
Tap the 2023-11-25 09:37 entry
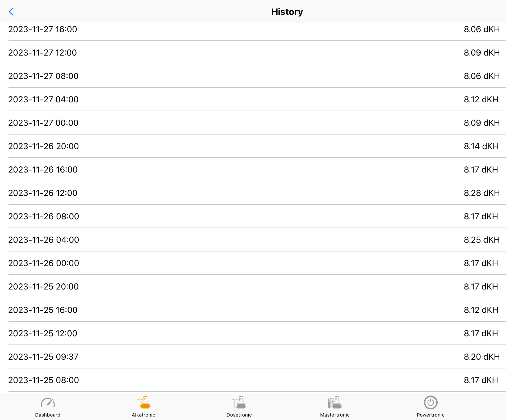pos(43,357)
